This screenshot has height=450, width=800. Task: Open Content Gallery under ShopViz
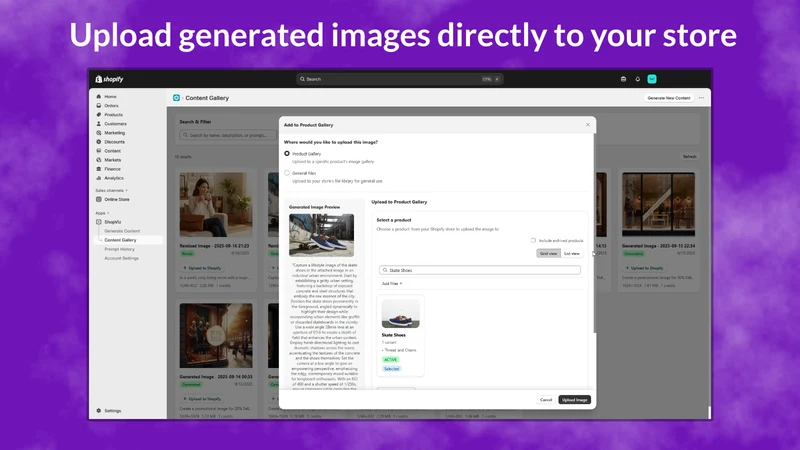pyautogui.click(x=120, y=240)
